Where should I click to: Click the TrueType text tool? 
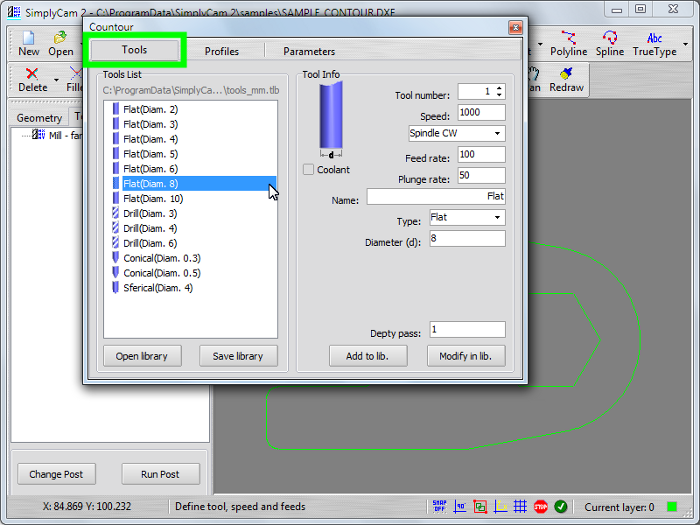pyautogui.click(x=654, y=44)
